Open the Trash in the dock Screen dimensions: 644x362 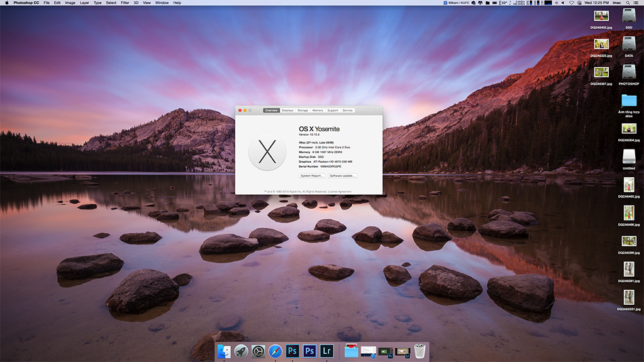pyautogui.click(x=419, y=351)
